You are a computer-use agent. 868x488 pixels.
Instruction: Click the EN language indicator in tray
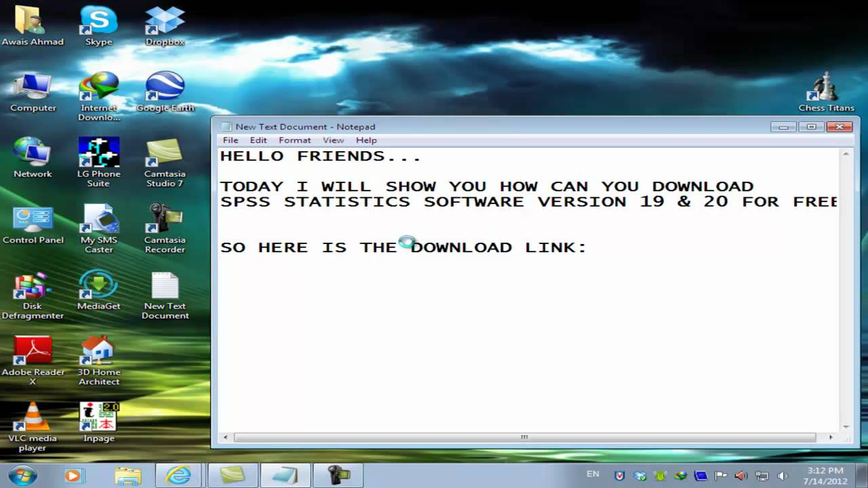[x=593, y=474]
